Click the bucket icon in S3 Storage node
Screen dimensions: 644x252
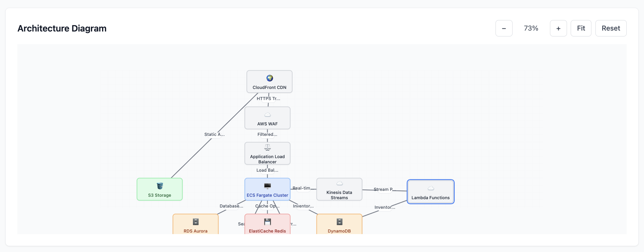pos(160,186)
